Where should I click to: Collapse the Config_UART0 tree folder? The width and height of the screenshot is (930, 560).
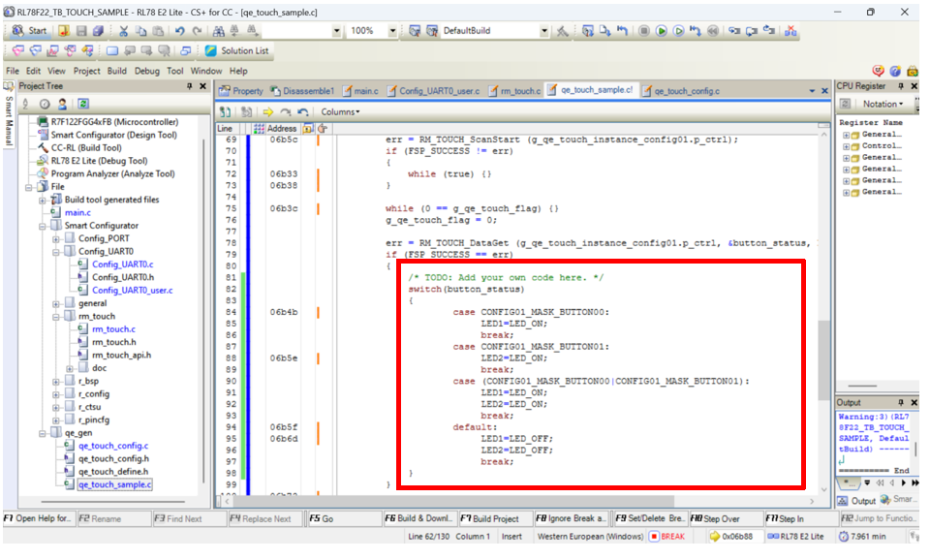(56, 252)
